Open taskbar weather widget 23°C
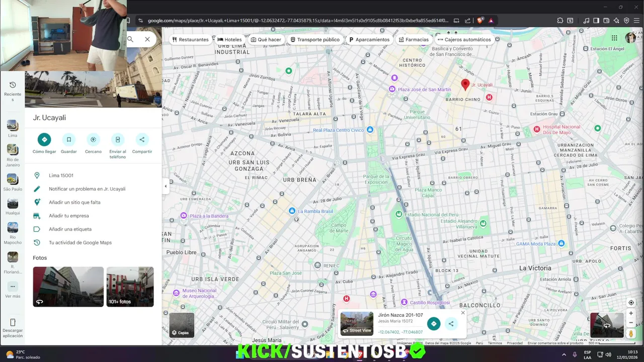The height and width of the screenshot is (362, 644). [23, 354]
